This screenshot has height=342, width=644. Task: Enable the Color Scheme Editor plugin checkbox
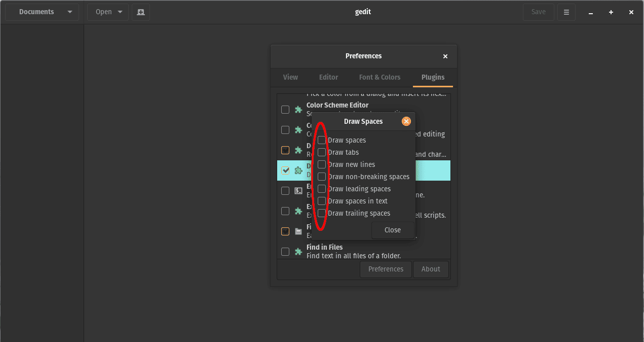click(285, 110)
